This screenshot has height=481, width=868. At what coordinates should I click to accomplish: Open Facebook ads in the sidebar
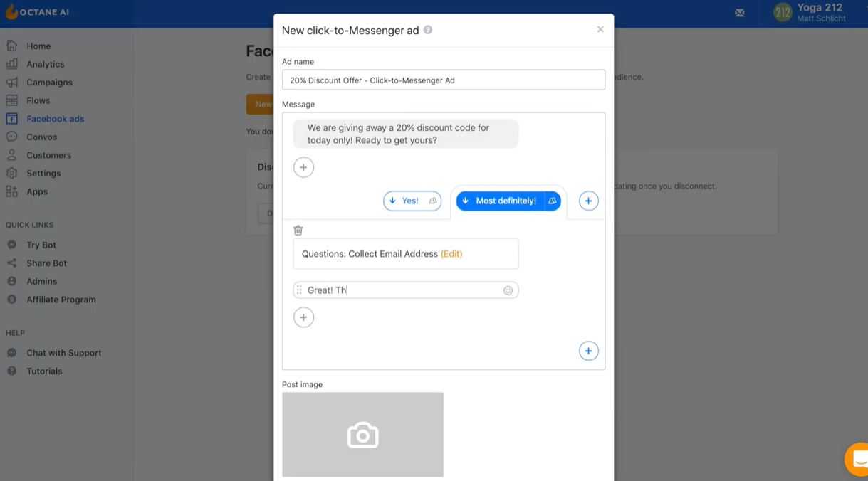(12, 118)
